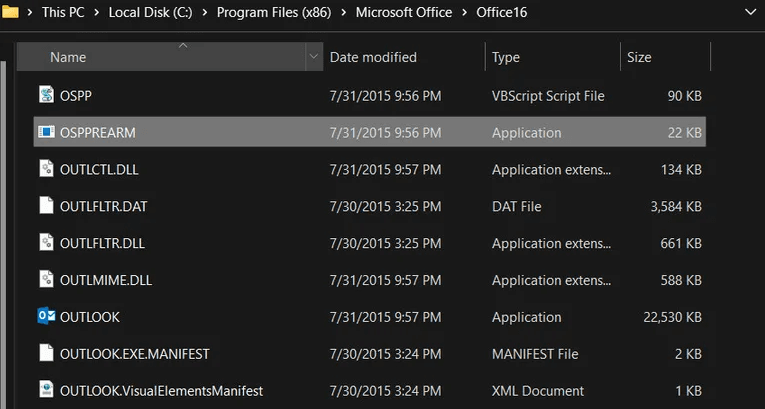Screen dimensions: 765x409
Task: Click the OUTLOOK.VisualElementsManifest XML icon
Action: pos(46,390)
